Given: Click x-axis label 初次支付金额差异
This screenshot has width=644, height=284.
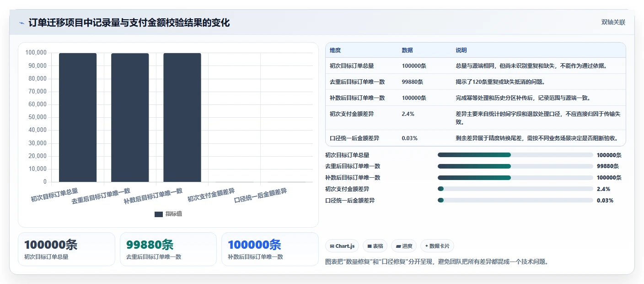Looking at the screenshot, I should (x=211, y=195).
